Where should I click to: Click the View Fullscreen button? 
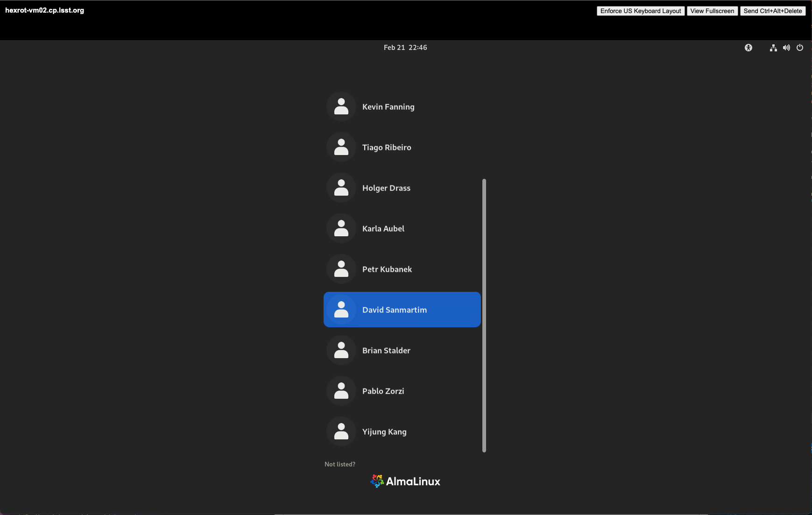click(712, 11)
